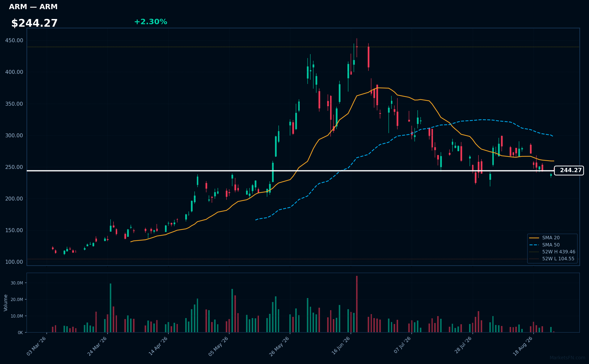Click the 250.00 price axis label
The width and height of the screenshot is (589, 364).
pyautogui.click(x=14, y=167)
